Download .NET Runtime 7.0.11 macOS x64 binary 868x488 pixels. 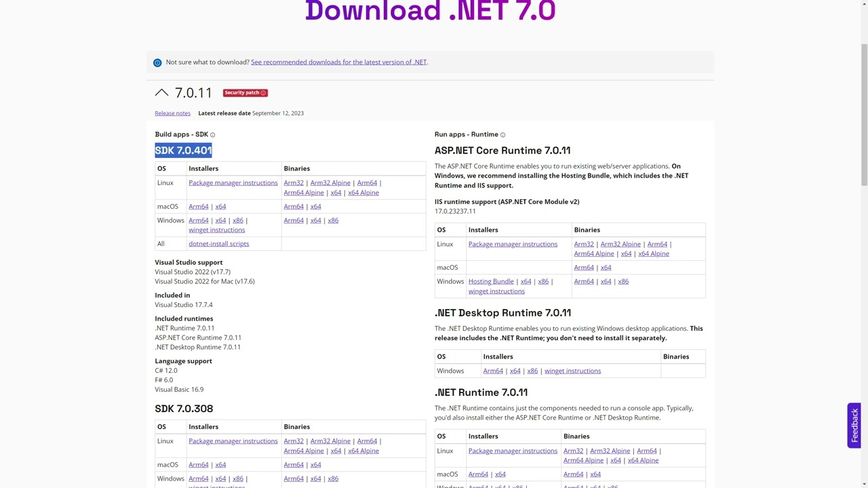click(x=595, y=474)
